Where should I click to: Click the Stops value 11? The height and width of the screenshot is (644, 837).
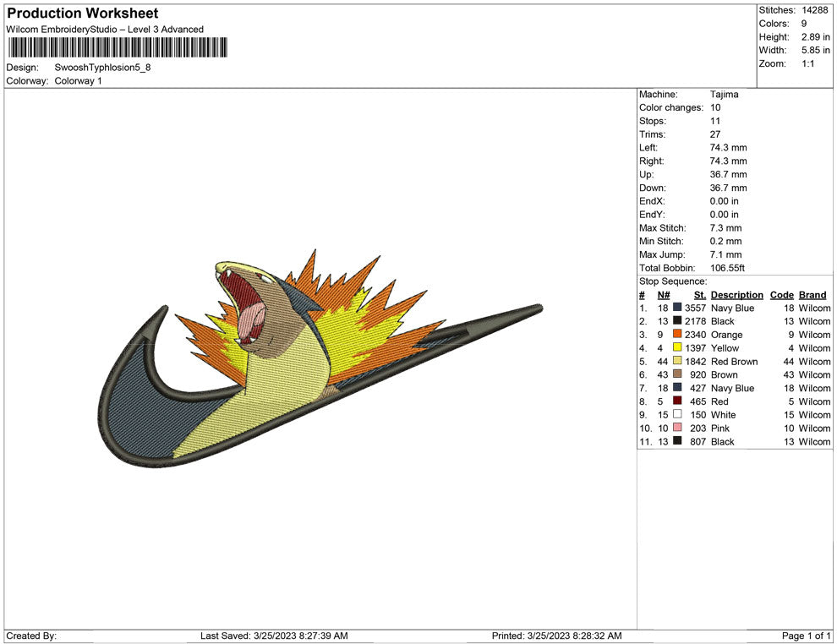(715, 121)
